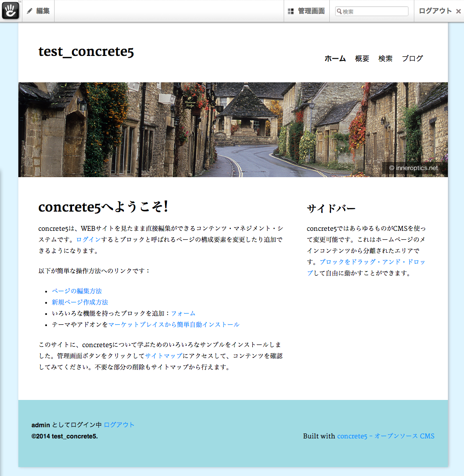Click the test_concrete5 site title
Image resolution: width=464 pixels, height=476 pixels.
(86, 51)
